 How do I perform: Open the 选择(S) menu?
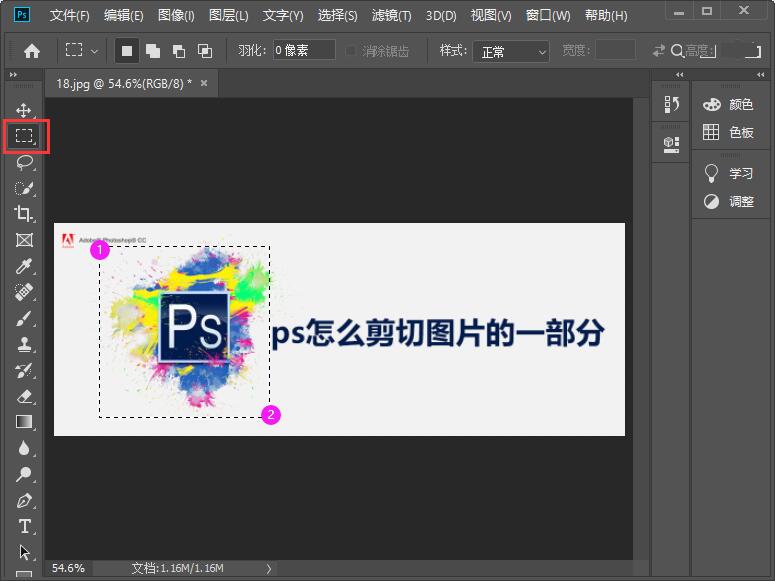pyautogui.click(x=338, y=15)
